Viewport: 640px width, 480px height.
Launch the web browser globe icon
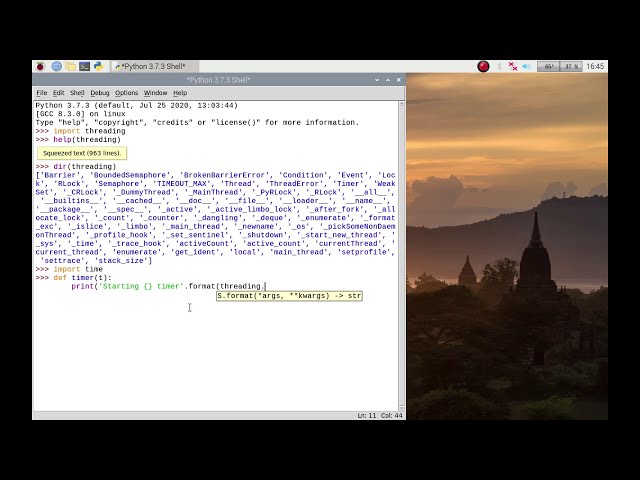click(56, 66)
